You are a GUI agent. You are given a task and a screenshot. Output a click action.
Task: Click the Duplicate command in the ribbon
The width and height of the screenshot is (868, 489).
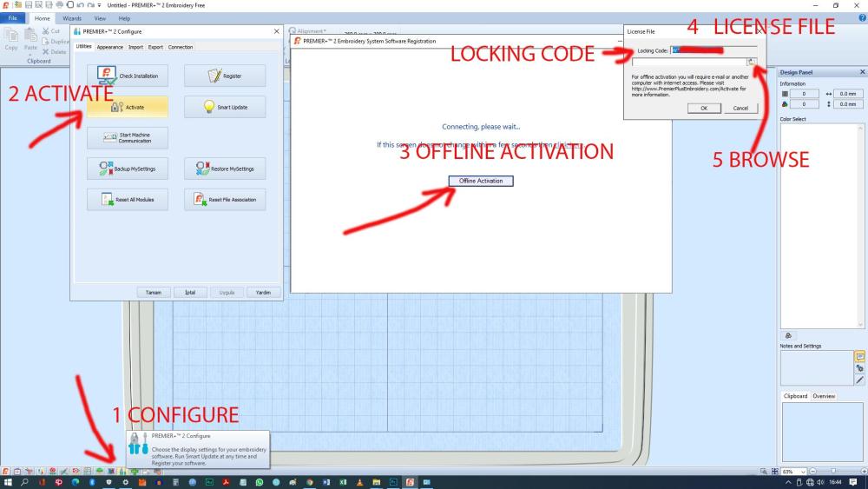56,42
